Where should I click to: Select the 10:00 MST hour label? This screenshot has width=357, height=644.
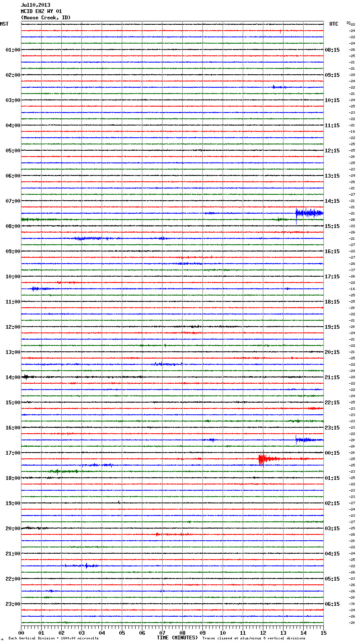[x=13, y=277]
